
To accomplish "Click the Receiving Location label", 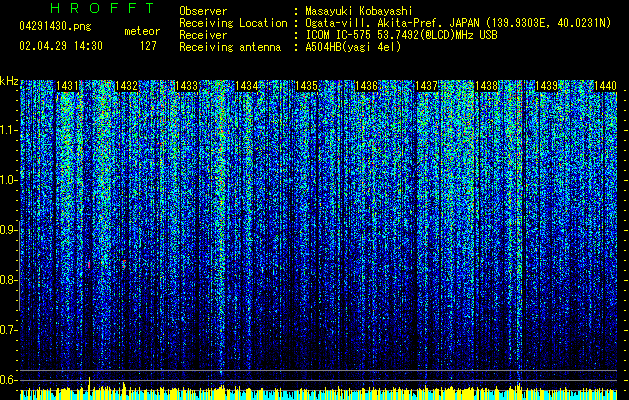I will click(233, 23).
